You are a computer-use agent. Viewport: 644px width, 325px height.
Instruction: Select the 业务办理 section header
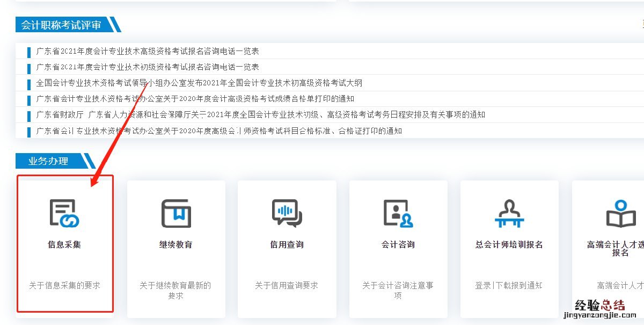tap(48, 161)
